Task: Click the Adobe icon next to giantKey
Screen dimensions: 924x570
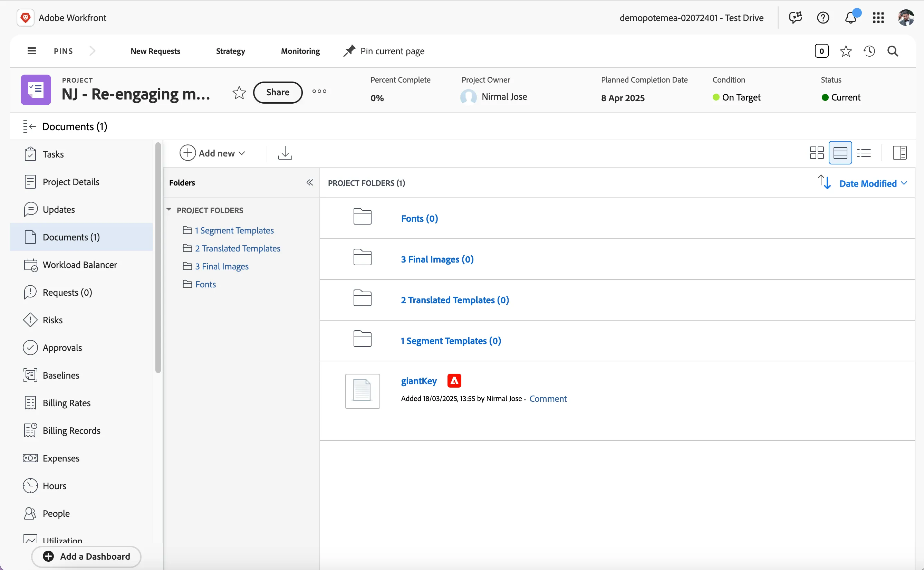Action: (454, 381)
